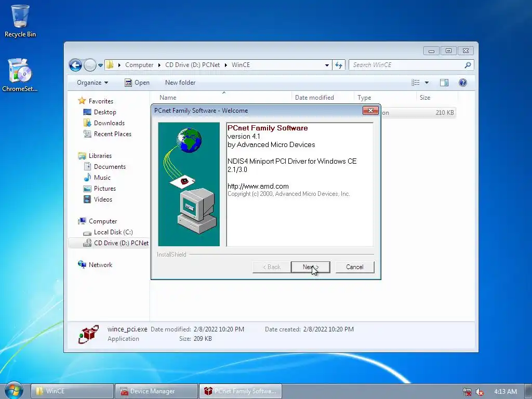Toggle the preview pane icon
The image size is (532, 399).
point(444,83)
